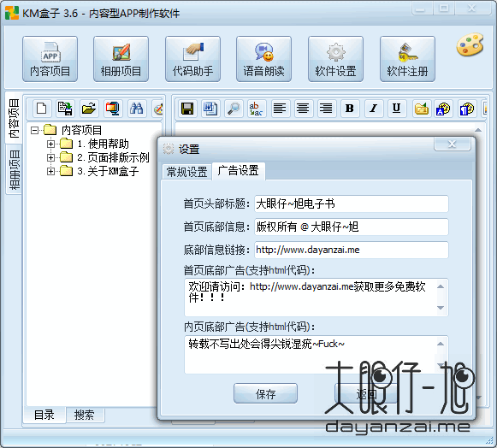Click up arrow of 内页底部广告 scrollbar

[x=441, y=344]
